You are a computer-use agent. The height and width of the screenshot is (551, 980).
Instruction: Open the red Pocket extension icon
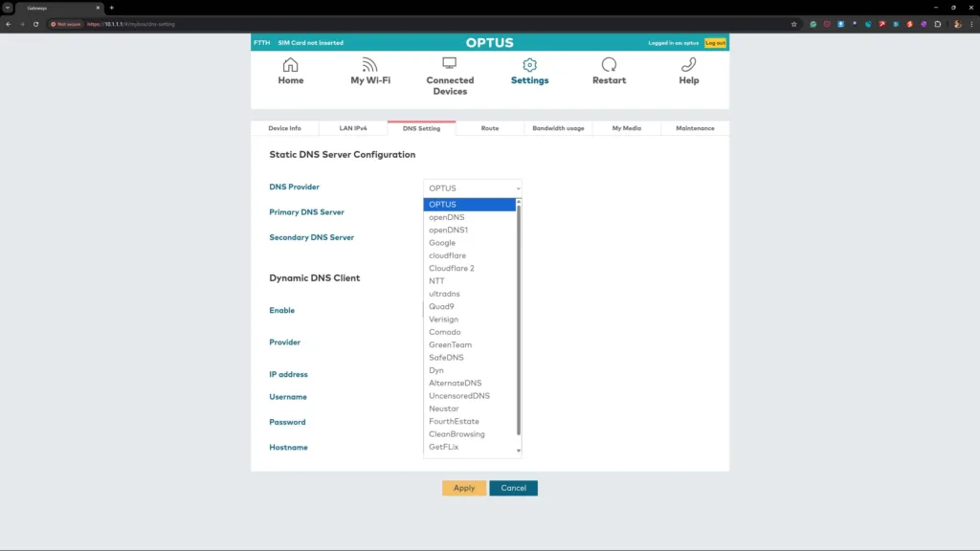click(x=827, y=24)
